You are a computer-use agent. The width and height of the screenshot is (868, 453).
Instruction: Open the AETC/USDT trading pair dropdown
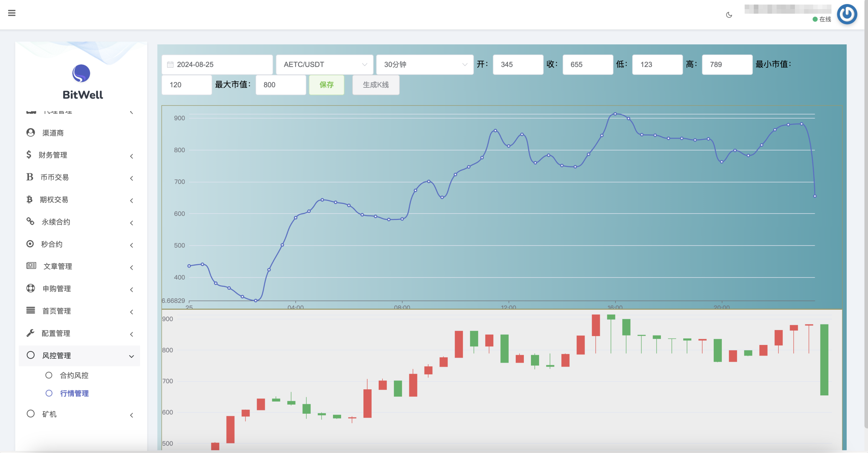pos(324,65)
